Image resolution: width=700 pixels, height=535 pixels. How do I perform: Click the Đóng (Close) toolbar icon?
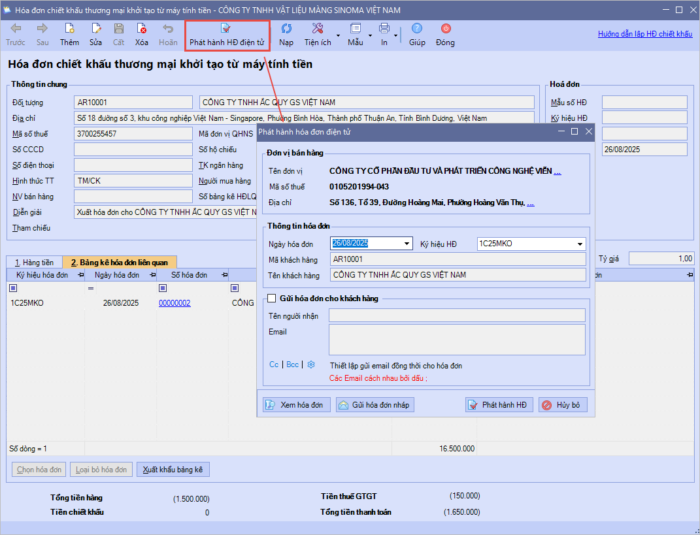pos(445,35)
